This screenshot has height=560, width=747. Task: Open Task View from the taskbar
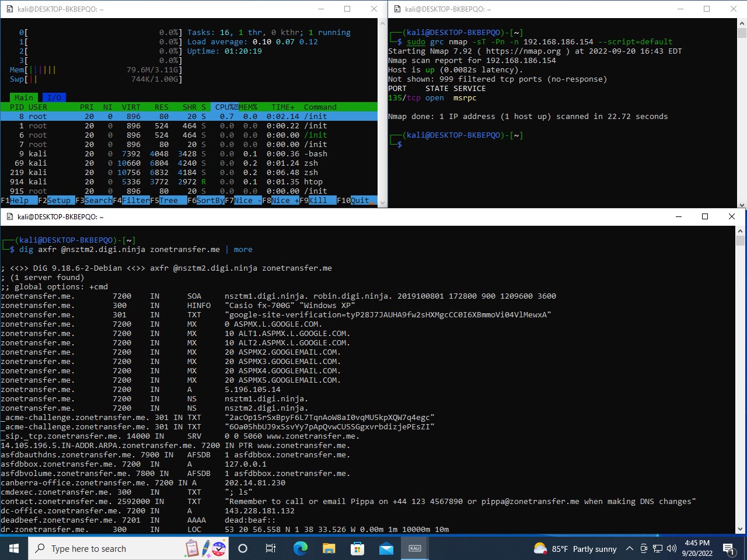(270, 548)
